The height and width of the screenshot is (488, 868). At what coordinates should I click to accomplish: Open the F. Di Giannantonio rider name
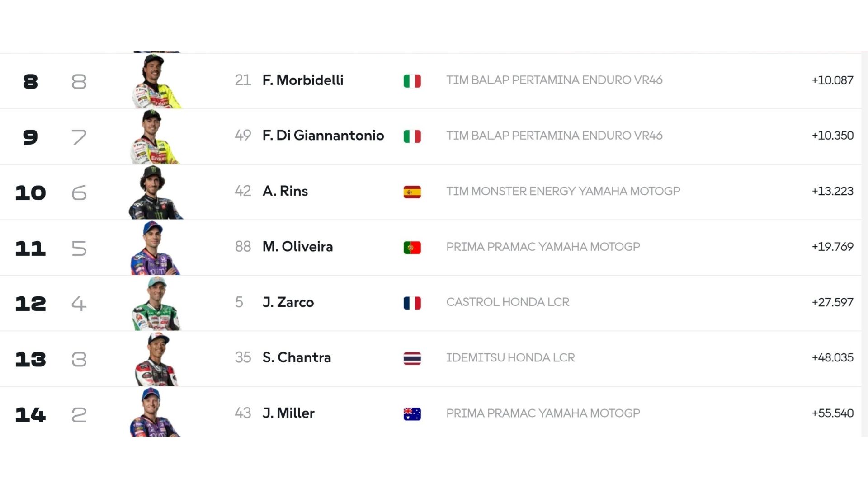[x=323, y=135]
